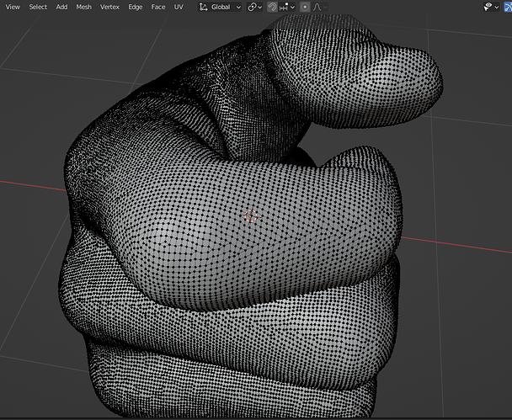Viewport: 512px width, 420px height.
Task: Toggle proportional editing
Action: tap(305, 7)
